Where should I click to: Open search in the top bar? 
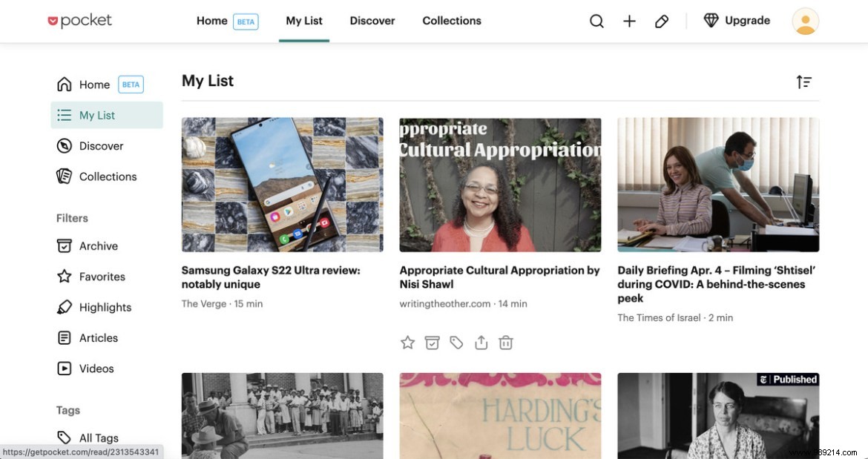pos(596,21)
